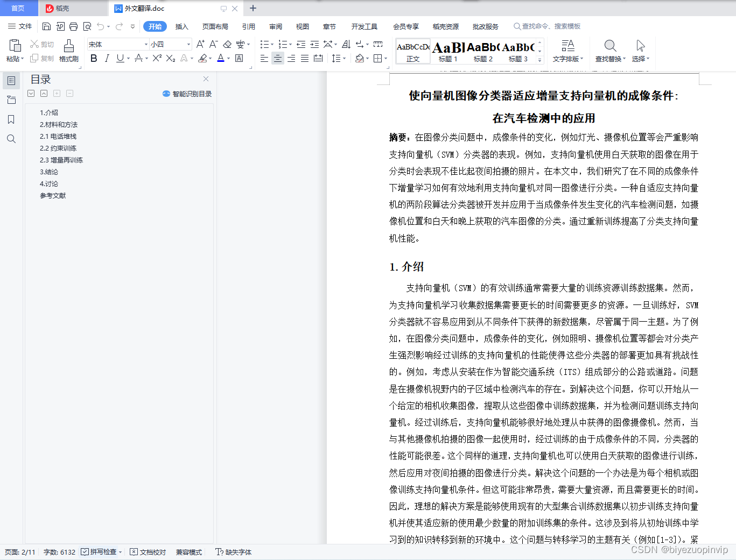Click text highlight color button
The image size is (736, 560).
pyautogui.click(x=202, y=58)
